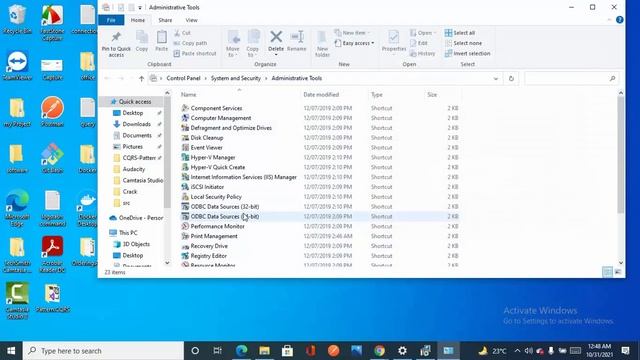Click the Windows Start button

[11, 351]
